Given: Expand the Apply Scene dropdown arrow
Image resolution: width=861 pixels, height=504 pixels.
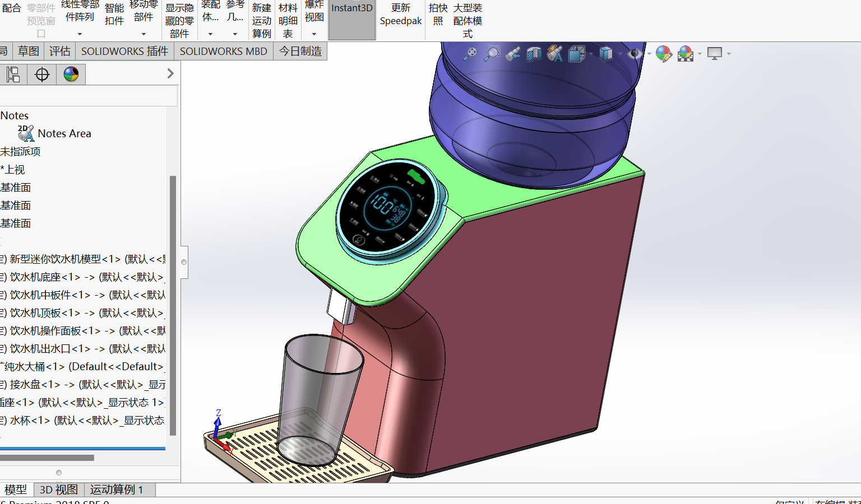Looking at the screenshot, I should 700,54.
